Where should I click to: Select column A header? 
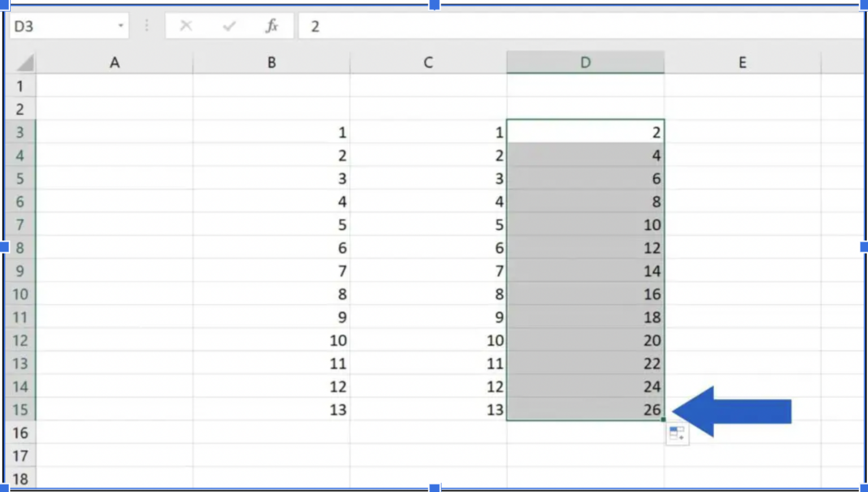coord(115,63)
